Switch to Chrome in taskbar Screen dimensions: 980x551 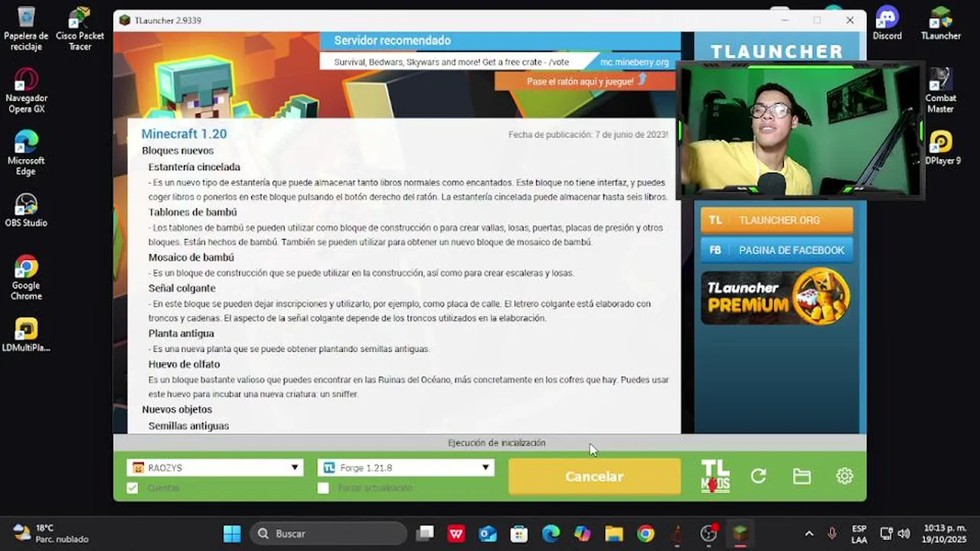coord(645,533)
